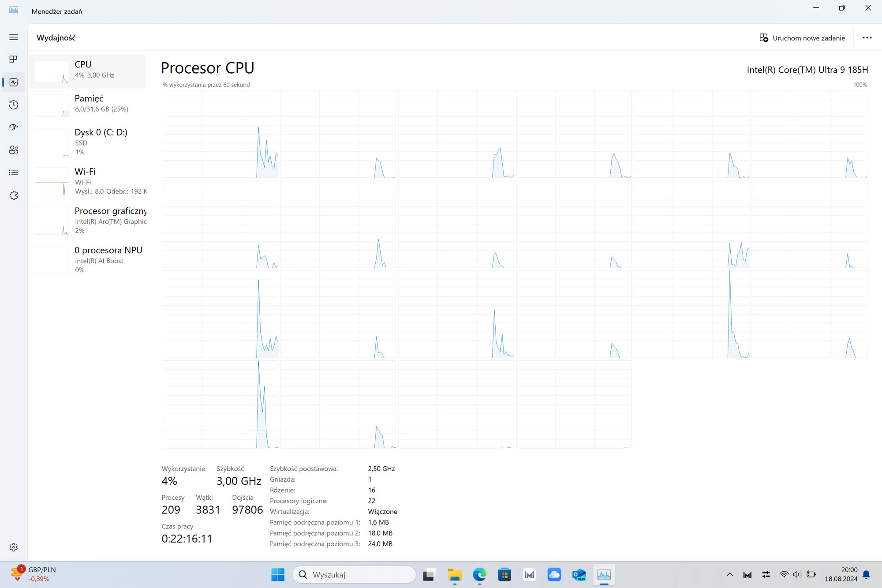Open the blue cloud app on taskbar
This screenshot has height=588, width=882.
pos(554,574)
